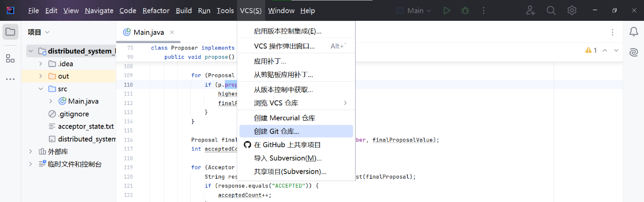The width and height of the screenshot is (644, 202).
Task: Go to next highlighted problem arrow
Action: coord(617,50)
